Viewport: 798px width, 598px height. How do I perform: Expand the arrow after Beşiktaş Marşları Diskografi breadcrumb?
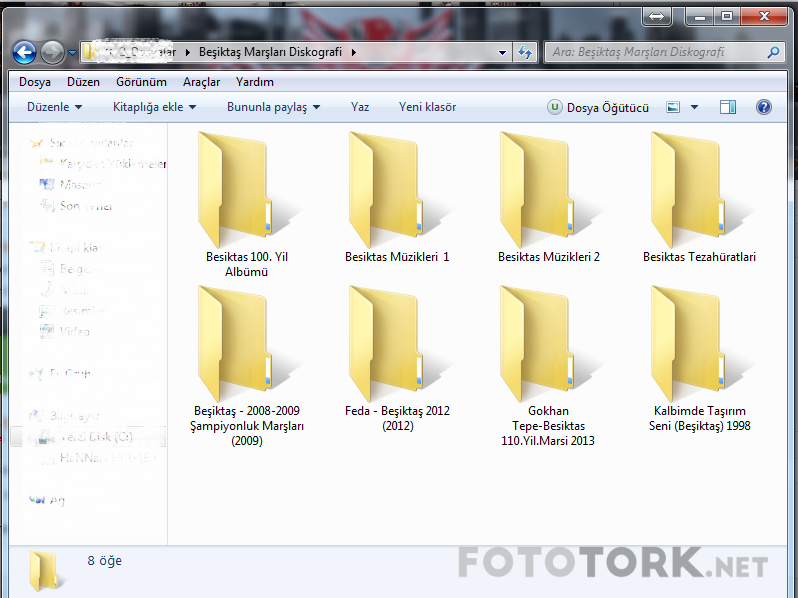pyautogui.click(x=354, y=52)
